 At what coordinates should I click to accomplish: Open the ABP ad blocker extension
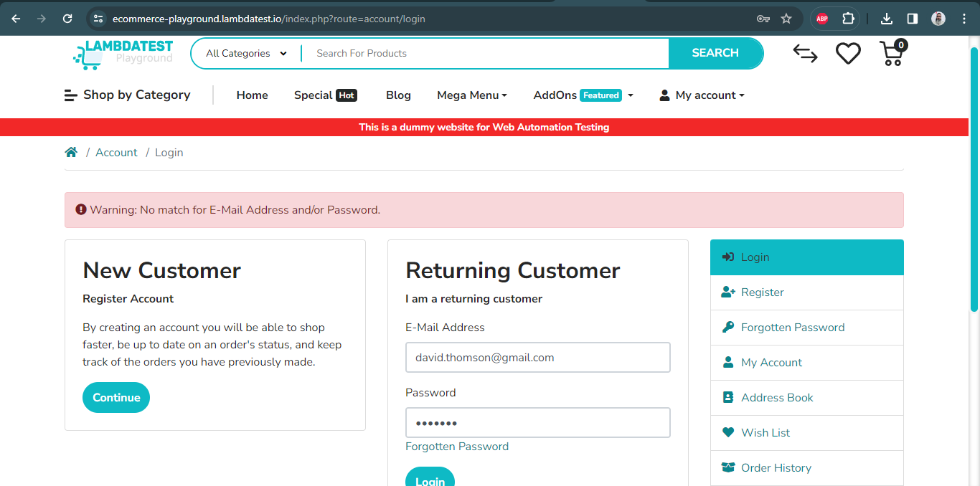(x=822, y=19)
